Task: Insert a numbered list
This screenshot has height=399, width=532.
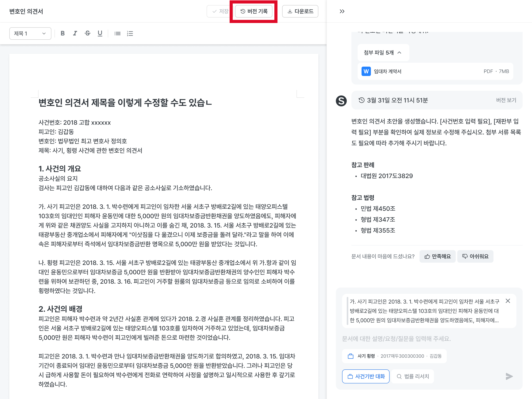Action: [130, 34]
